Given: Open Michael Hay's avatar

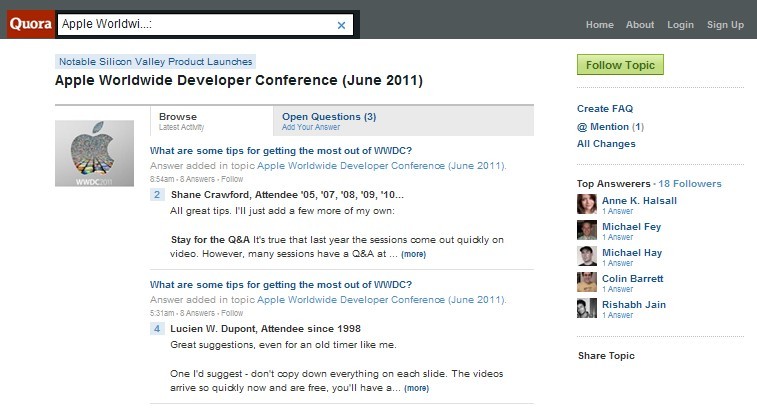Looking at the screenshot, I should (x=587, y=256).
